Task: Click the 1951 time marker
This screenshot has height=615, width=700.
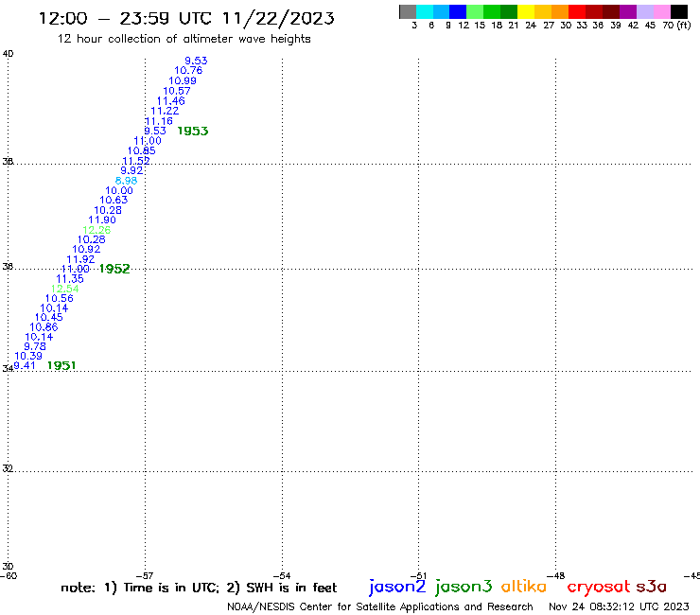Action: (x=61, y=365)
